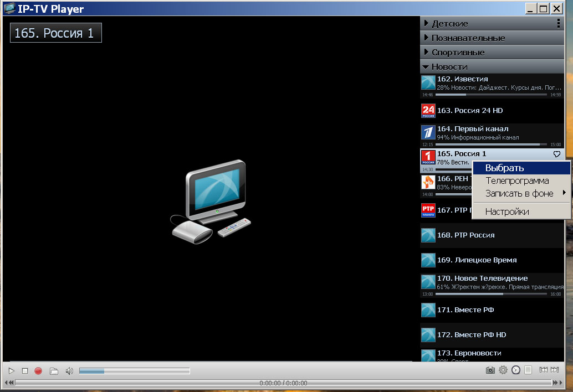Click the Липецкое Время channel logo
Viewport: 573px width, 392px height.
[428, 260]
